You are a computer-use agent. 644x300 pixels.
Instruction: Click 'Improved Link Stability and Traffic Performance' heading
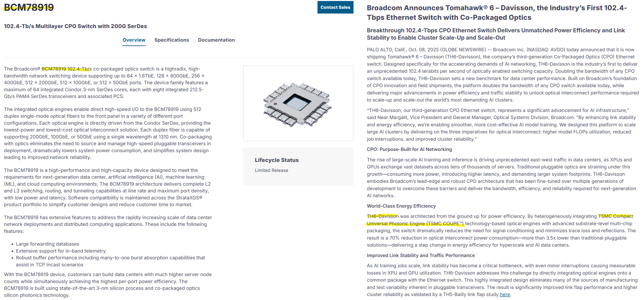[420, 255]
